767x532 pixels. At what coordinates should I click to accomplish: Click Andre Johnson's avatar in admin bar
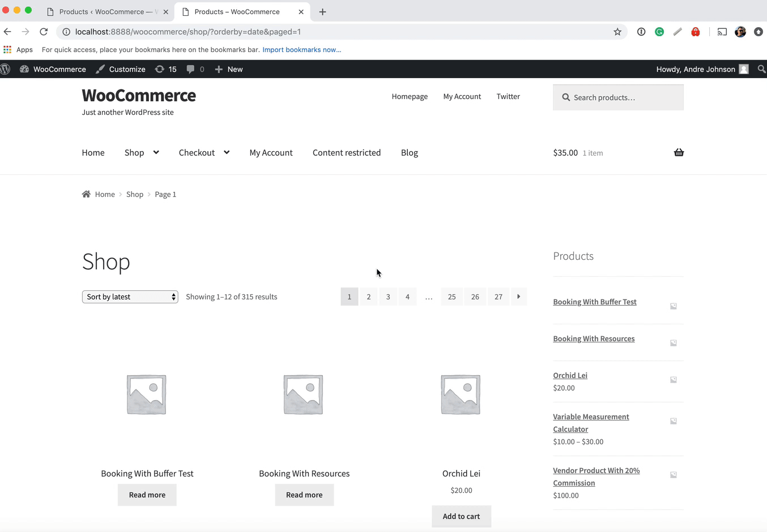744,69
